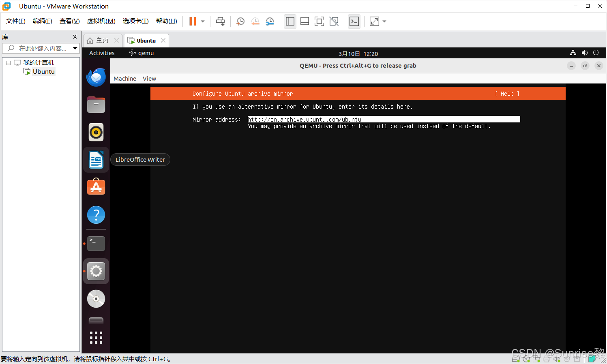Open the clock showing 3月10日 12:20
The width and height of the screenshot is (607, 364).
click(358, 54)
